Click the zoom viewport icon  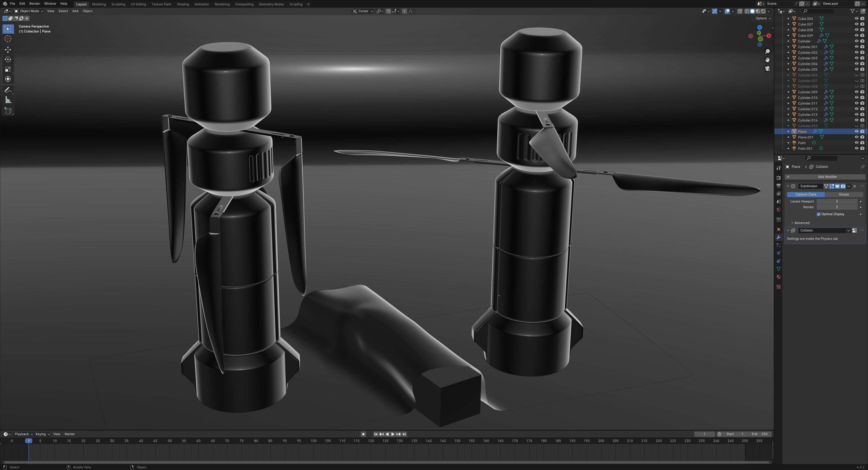767,51
